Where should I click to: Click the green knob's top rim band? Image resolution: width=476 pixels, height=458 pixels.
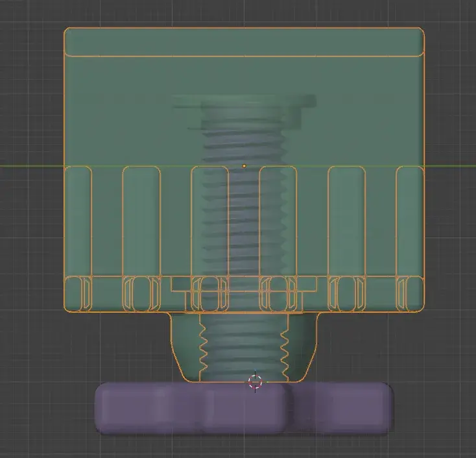(244, 42)
